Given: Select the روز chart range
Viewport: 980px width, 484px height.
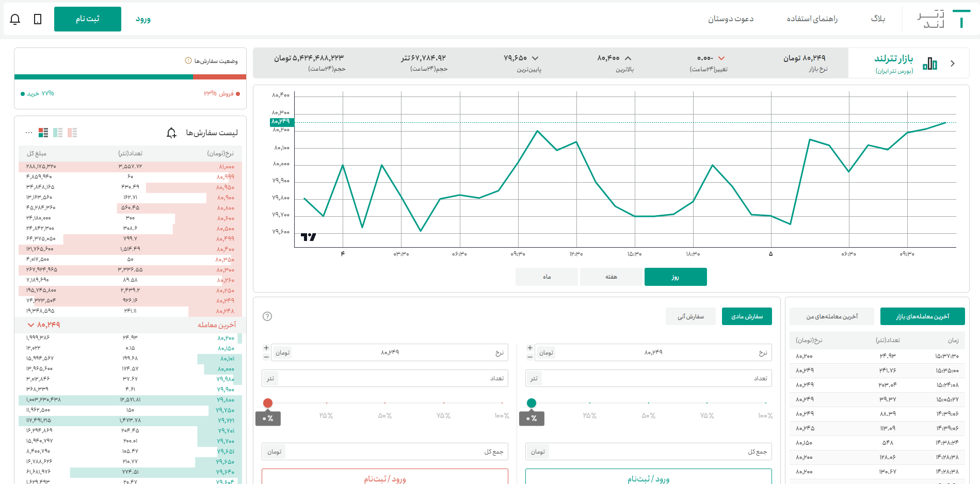Looking at the screenshot, I should coord(676,277).
